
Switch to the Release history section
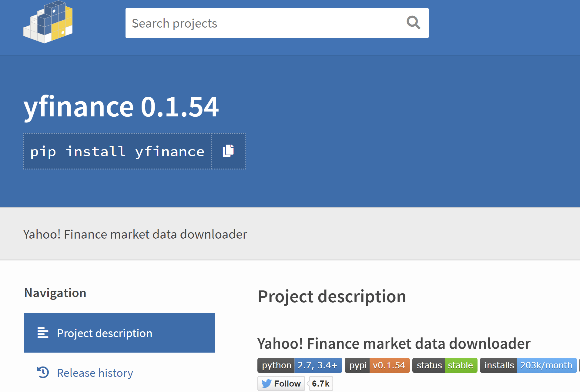pyautogui.click(x=95, y=373)
